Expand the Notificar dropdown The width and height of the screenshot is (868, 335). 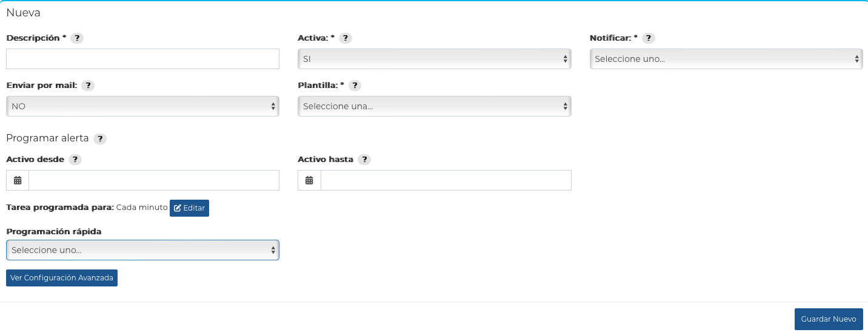[726, 59]
